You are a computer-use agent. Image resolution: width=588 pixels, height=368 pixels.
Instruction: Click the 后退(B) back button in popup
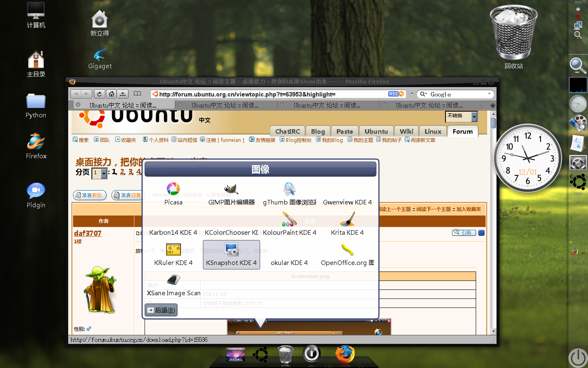click(x=161, y=310)
